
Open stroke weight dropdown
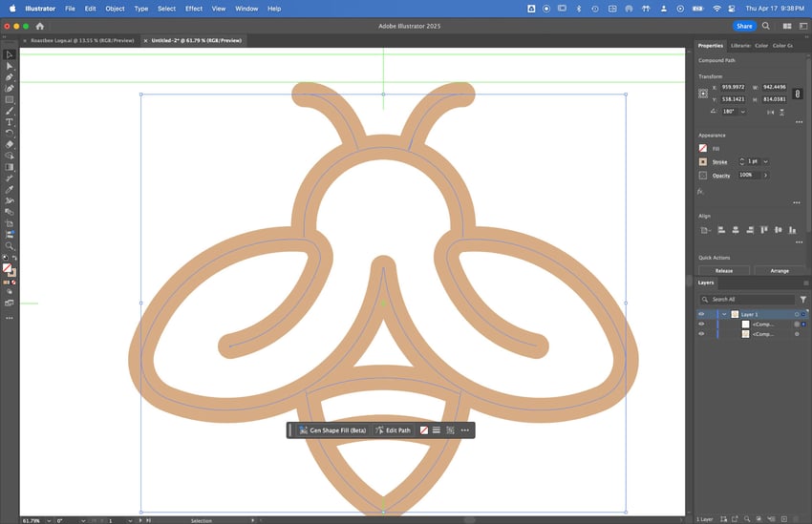click(x=765, y=162)
